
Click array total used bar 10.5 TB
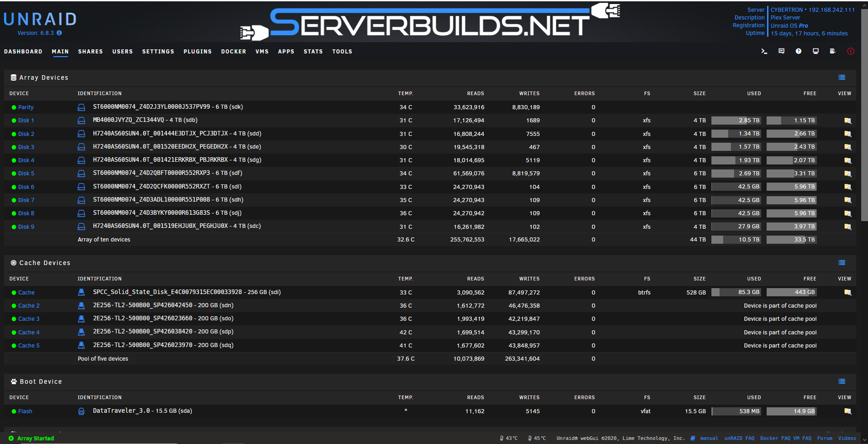(736, 240)
